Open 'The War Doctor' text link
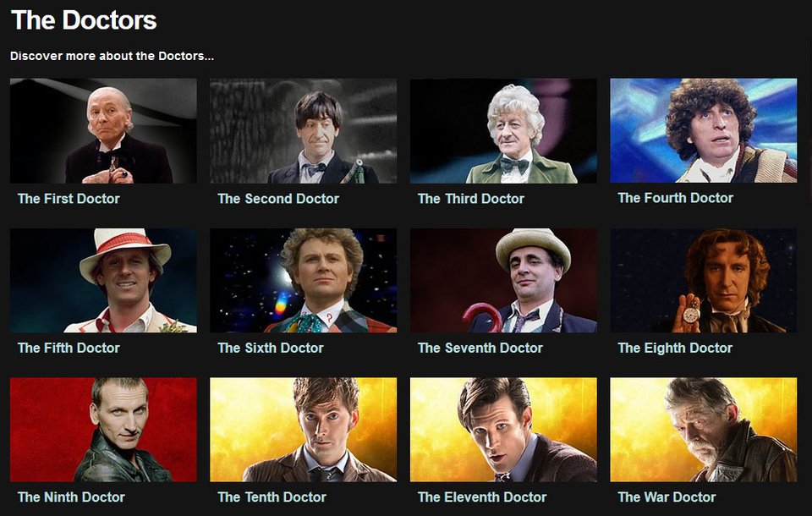812x516 pixels. 667,497
